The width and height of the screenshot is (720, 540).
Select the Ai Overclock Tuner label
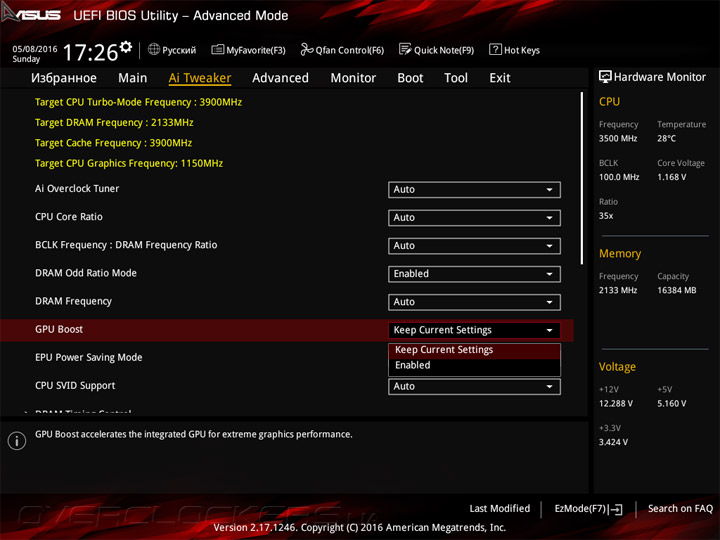coord(77,189)
